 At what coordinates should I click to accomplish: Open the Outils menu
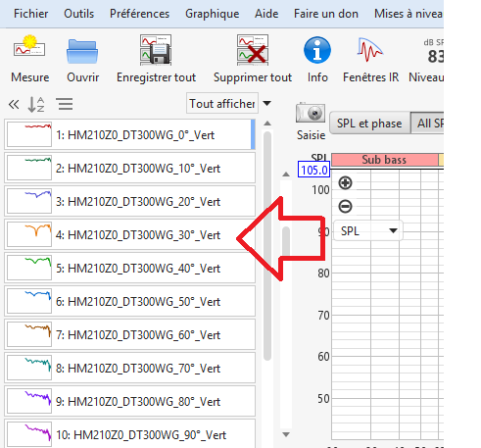[x=78, y=14]
